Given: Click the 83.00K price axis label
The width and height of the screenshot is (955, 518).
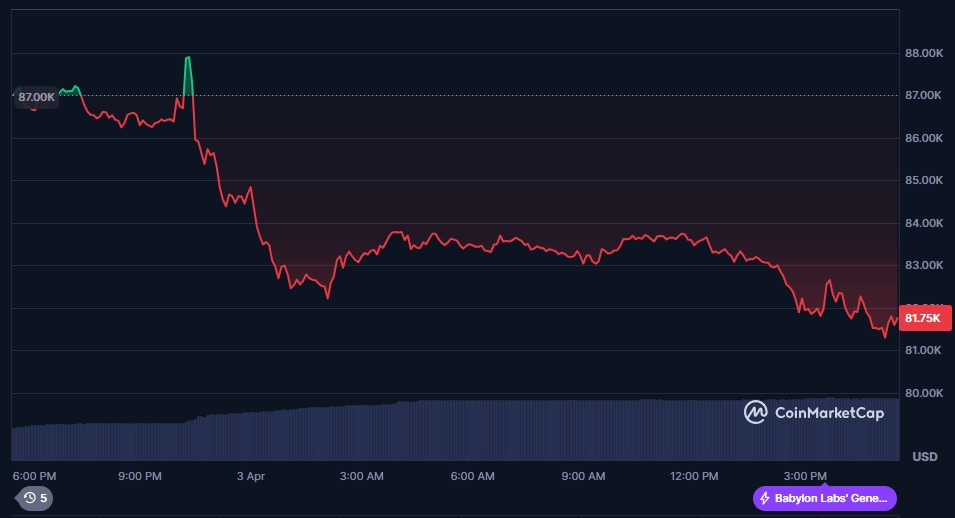Looking at the screenshot, I should point(923,266).
